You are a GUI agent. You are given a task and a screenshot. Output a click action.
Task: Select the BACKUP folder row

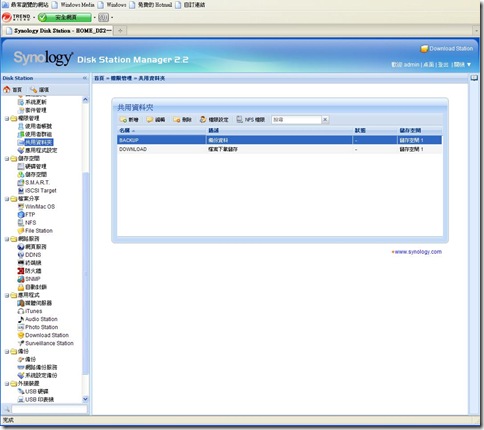coord(280,140)
